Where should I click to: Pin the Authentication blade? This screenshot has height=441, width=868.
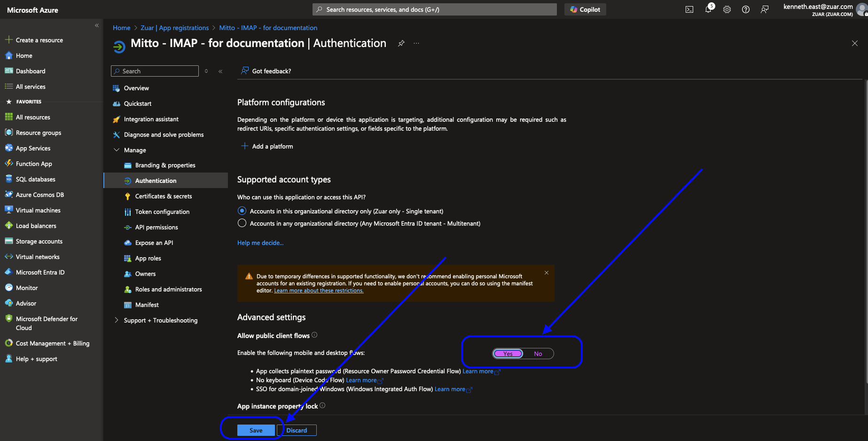(x=401, y=43)
